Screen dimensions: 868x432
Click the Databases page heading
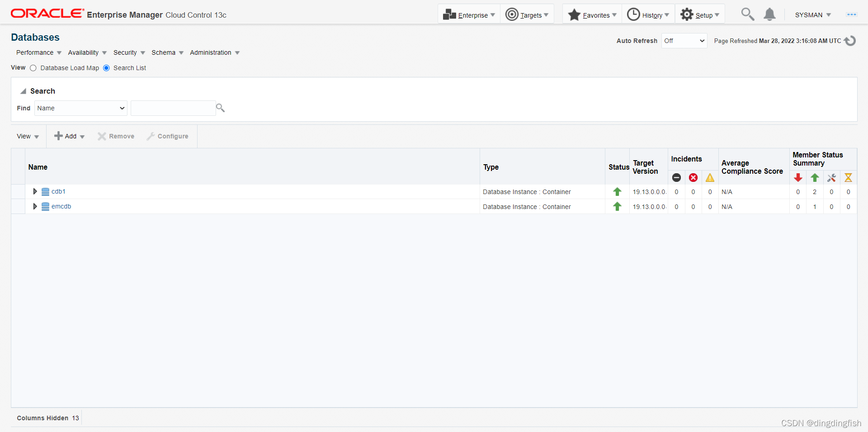[x=35, y=37]
